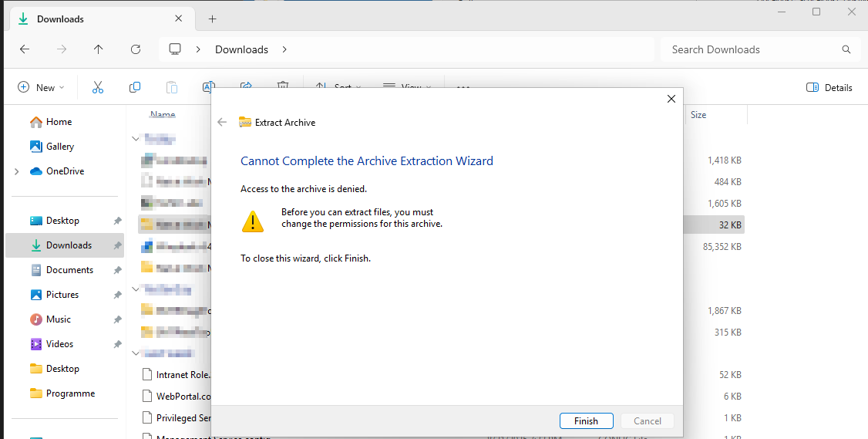Click the back arrow navigation icon
The width and height of the screenshot is (868, 439).
tap(25, 49)
